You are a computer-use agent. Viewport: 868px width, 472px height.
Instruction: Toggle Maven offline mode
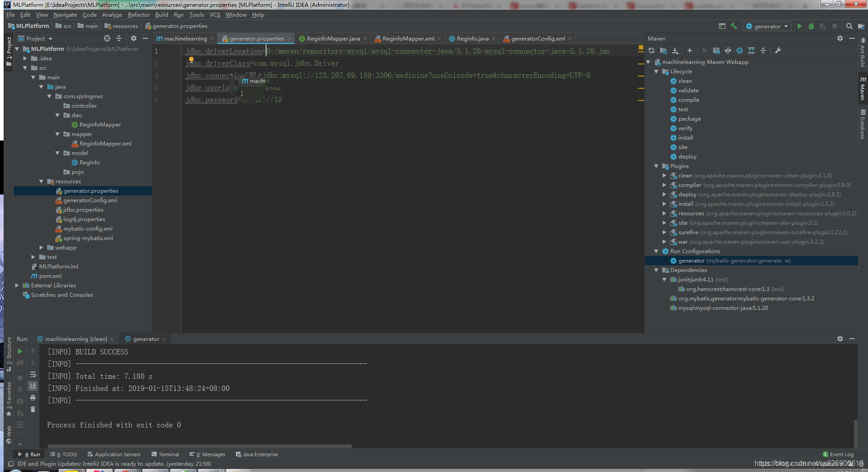pos(728,51)
